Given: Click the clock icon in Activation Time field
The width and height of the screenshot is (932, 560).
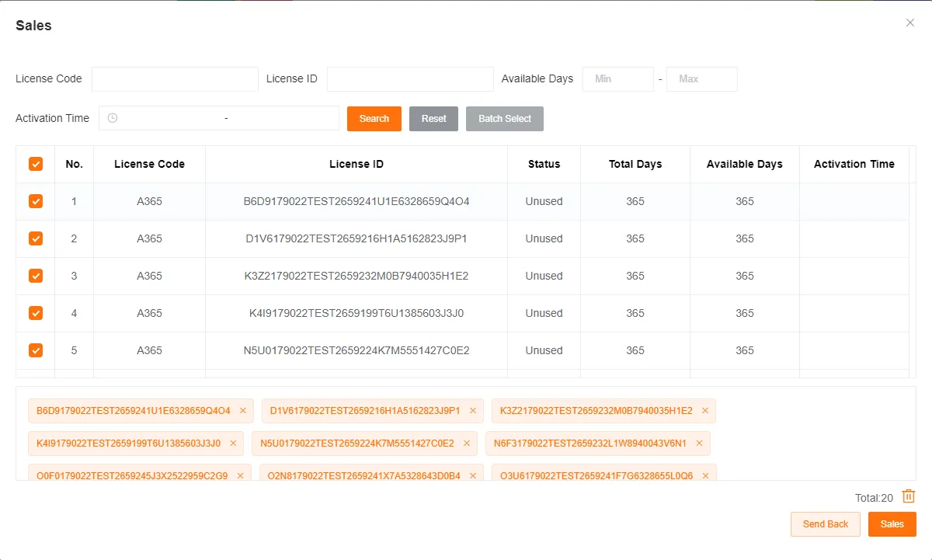Looking at the screenshot, I should 113,118.
